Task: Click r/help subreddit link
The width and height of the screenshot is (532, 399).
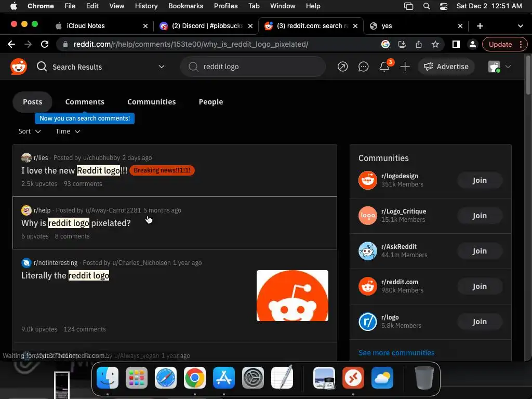Action: point(42,210)
